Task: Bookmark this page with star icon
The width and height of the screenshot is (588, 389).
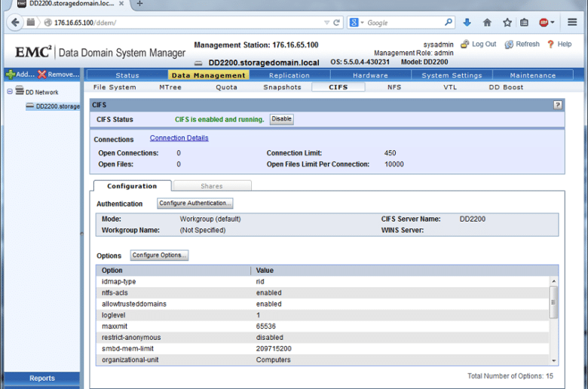Action: point(507,23)
